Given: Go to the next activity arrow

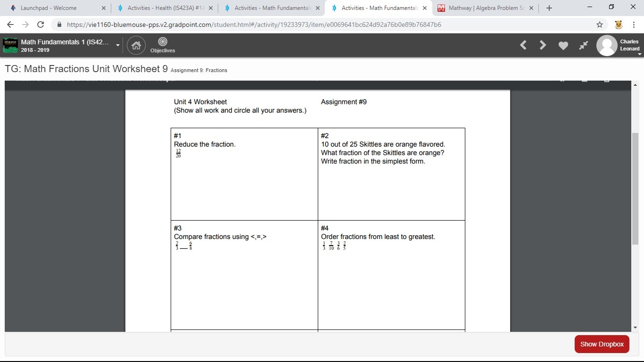Looking at the screenshot, I should tap(543, 45).
